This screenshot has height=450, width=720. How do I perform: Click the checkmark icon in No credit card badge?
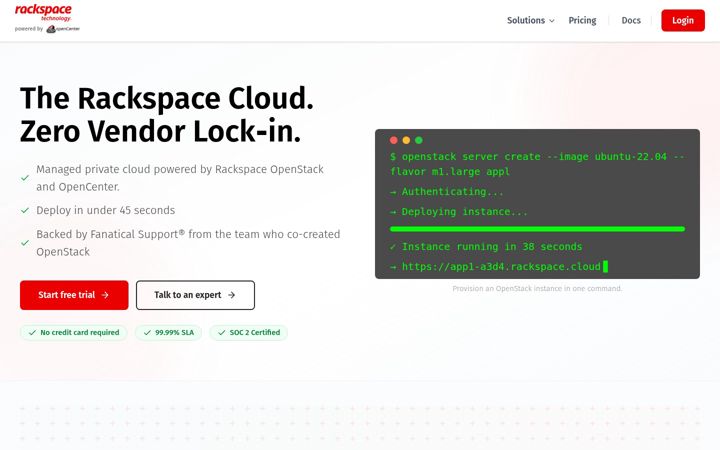tap(33, 332)
